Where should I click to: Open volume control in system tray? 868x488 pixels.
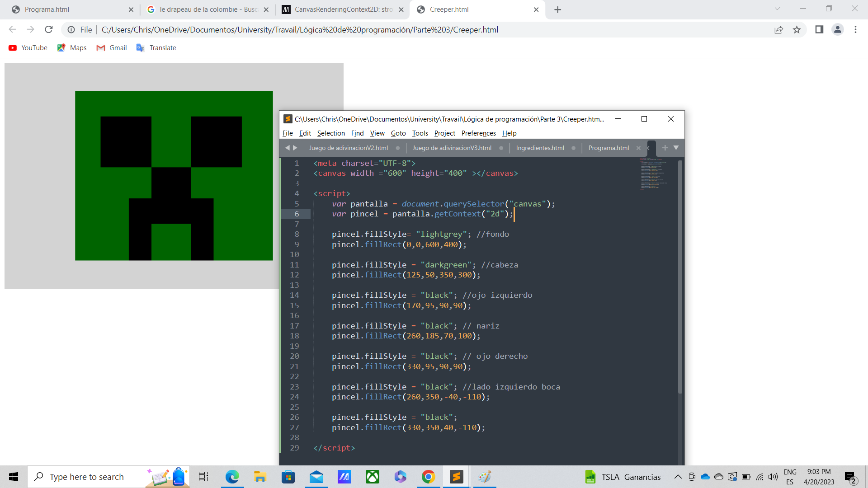(773, 477)
